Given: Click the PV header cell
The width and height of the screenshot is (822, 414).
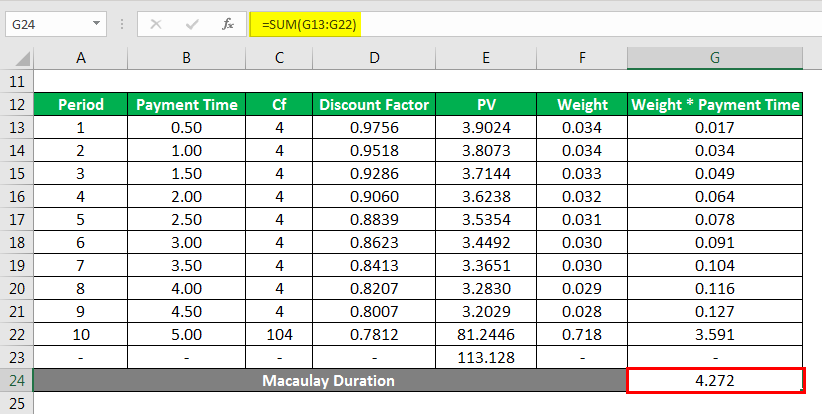Looking at the screenshot, I should [x=486, y=104].
